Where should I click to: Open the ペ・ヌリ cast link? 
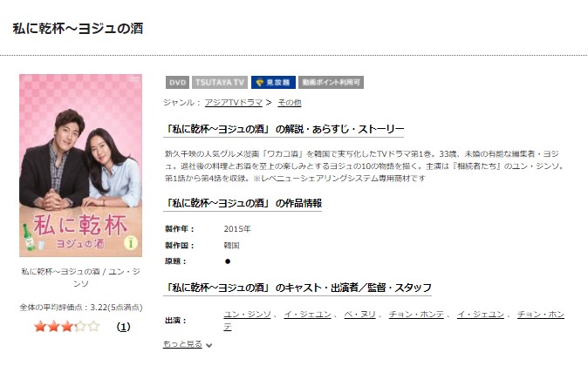[359, 315]
